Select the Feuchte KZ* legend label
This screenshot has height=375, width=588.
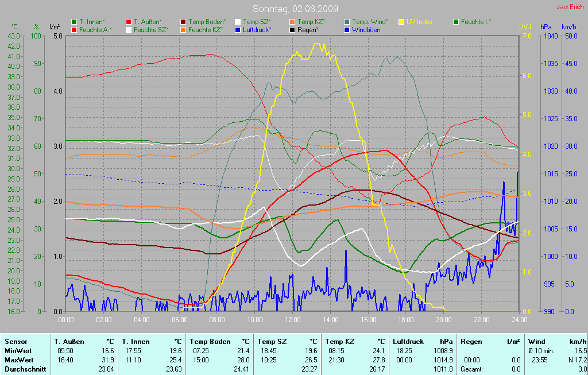[206, 30]
